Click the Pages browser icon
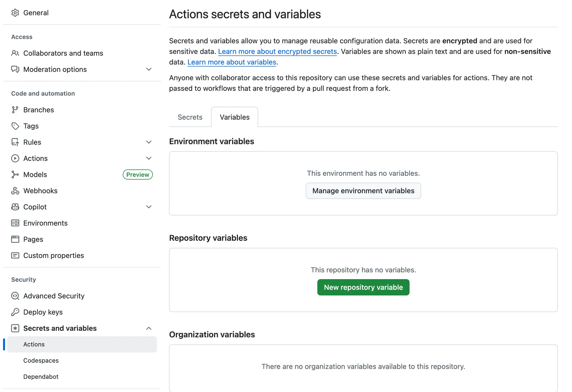Screen dimensions: 572x392 [15, 239]
